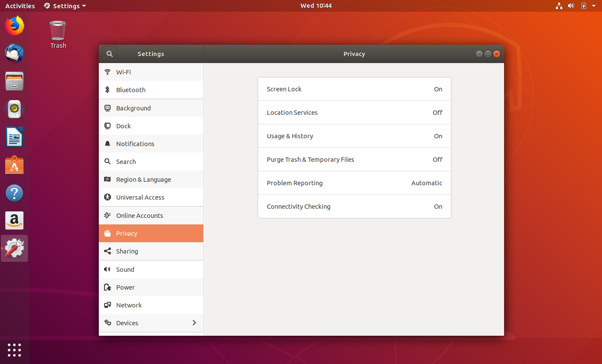This screenshot has width=602, height=364.
Task: Click the volume icon in the top bar
Action: (571, 6)
